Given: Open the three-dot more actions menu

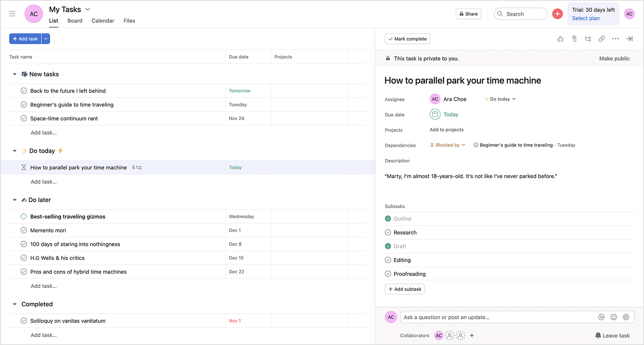Looking at the screenshot, I should click(x=616, y=39).
